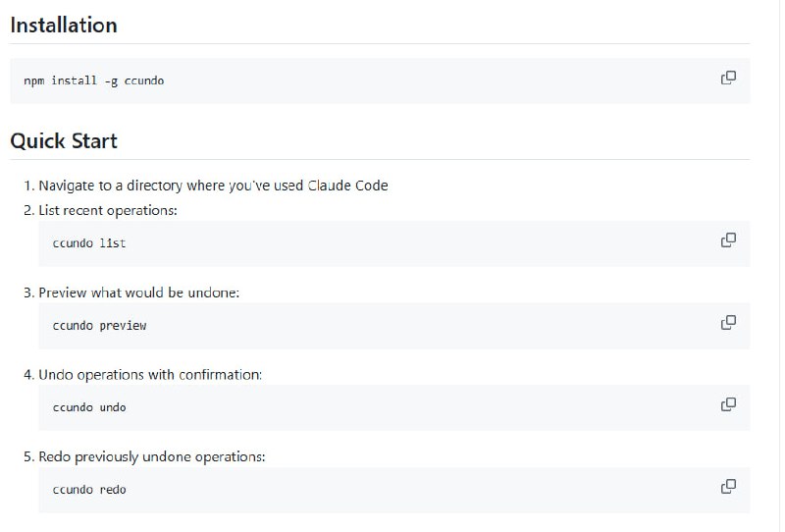Click the '-g' flag in npm command
The width and height of the screenshot is (785, 532).
pos(110,80)
